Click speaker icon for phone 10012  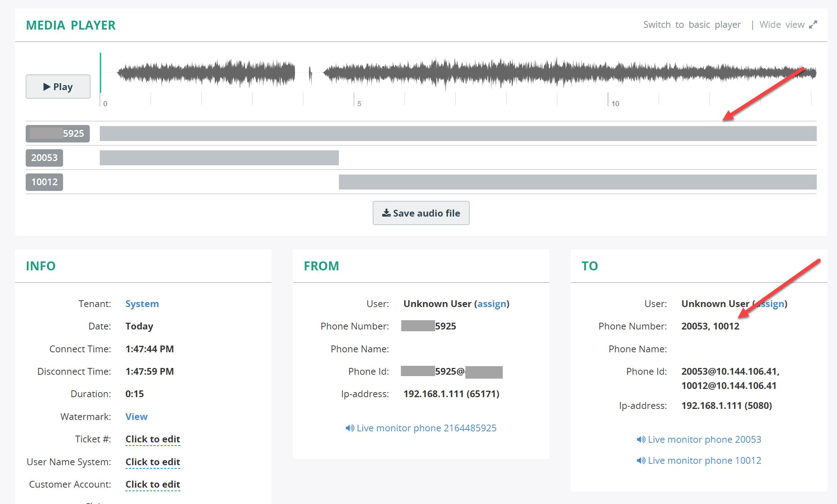[x=641, y=461]
